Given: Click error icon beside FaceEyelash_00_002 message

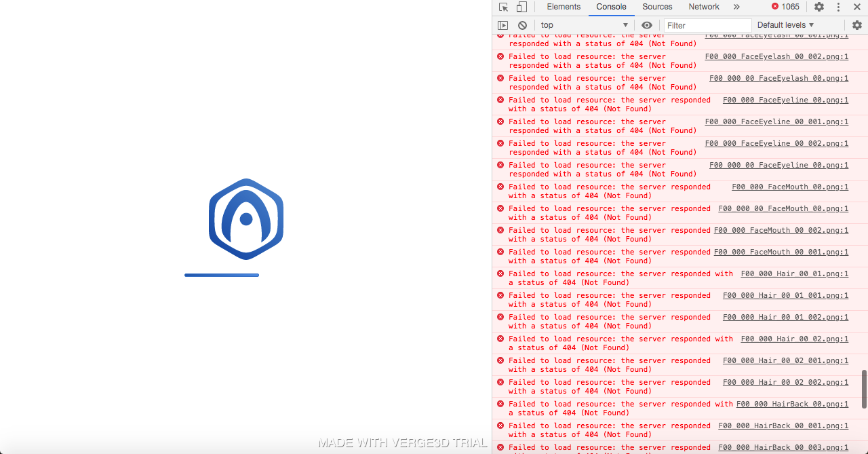Looking at the screenshot, I should coord(500,56).
